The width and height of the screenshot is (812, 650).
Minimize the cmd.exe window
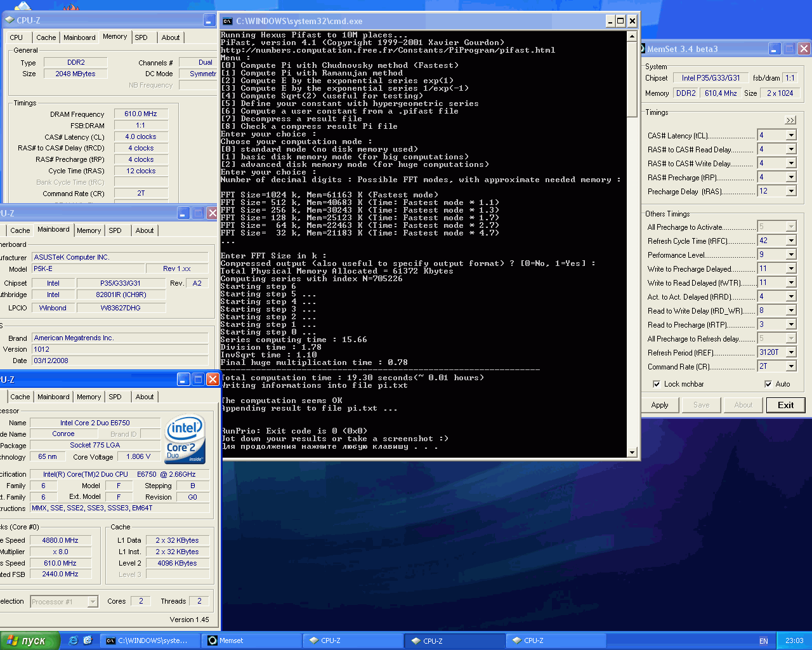610,21
